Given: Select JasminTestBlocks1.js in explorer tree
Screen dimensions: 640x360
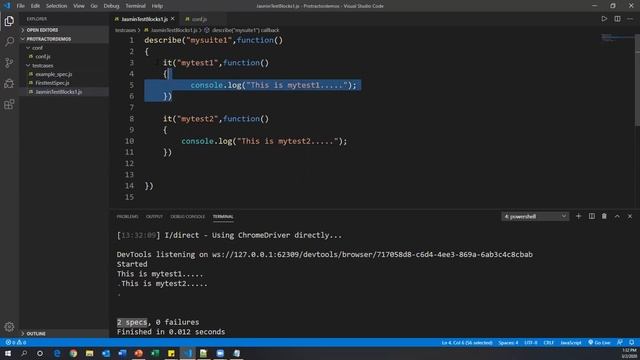Looking at the screenshot, I should (64, 92).
